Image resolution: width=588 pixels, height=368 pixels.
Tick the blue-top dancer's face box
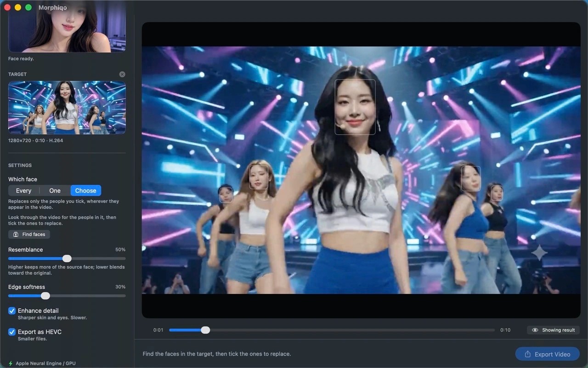point(471,178)
